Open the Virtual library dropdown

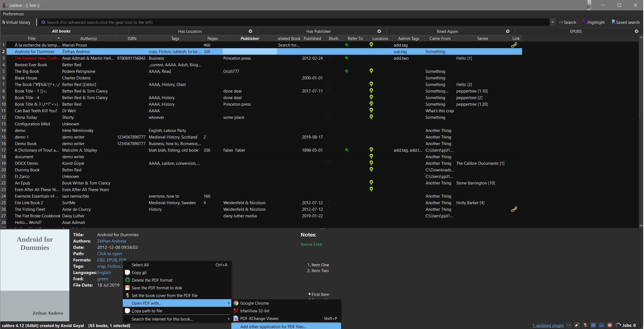click(16, 22)
